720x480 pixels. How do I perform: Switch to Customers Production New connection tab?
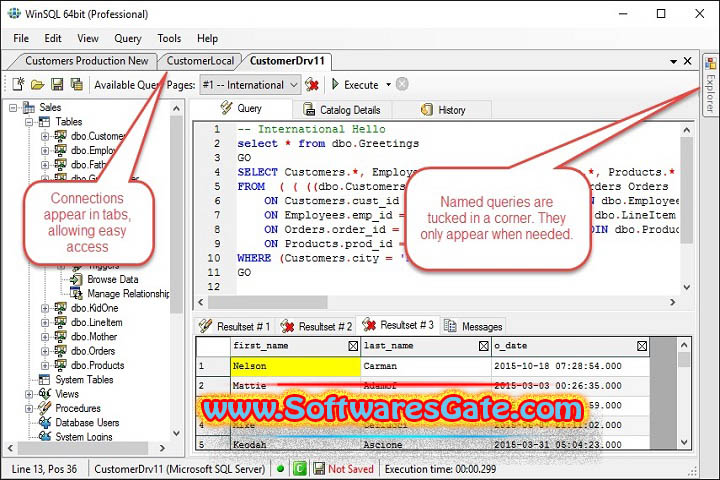86,61
